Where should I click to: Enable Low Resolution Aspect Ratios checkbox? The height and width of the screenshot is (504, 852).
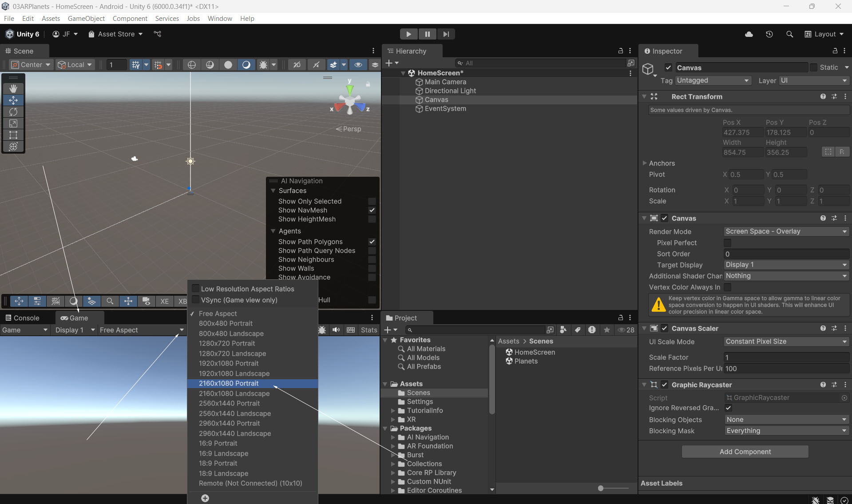tap(195, 289)
